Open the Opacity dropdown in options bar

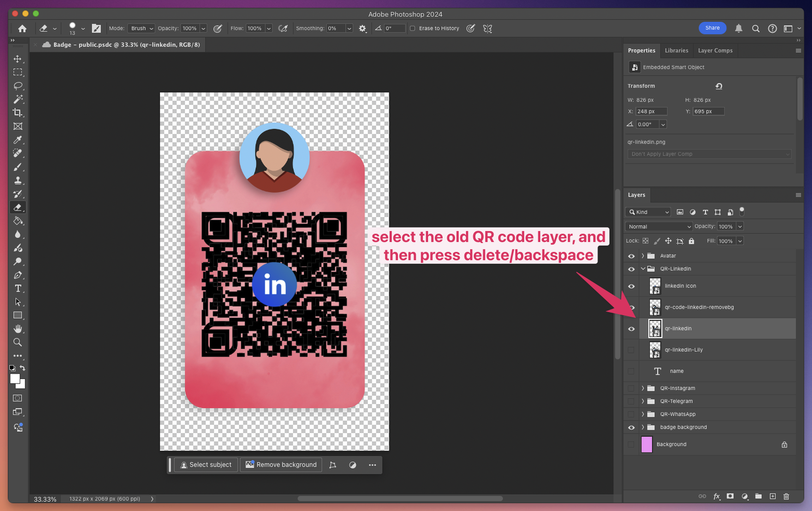[x=204, y=28]
